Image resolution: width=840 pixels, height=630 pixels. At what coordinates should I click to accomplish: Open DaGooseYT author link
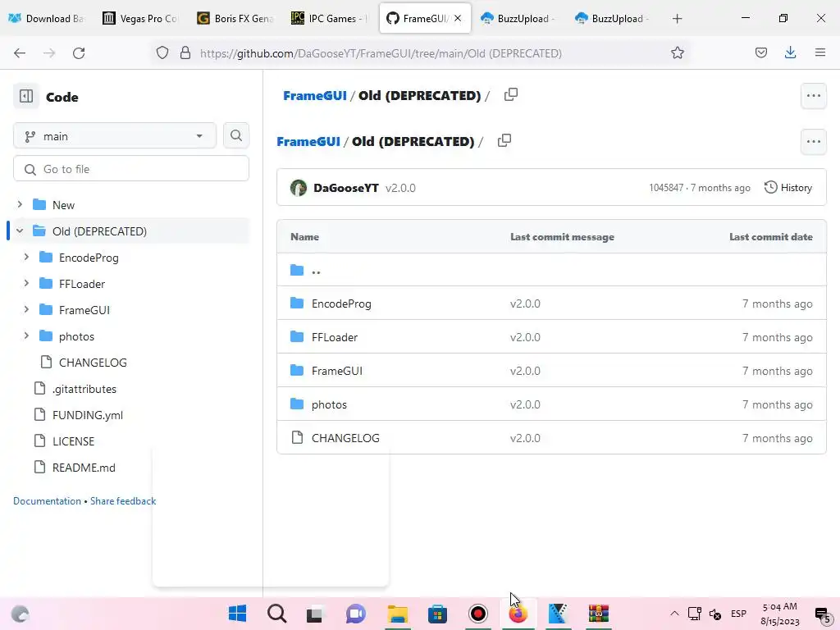tap(345, 188)
